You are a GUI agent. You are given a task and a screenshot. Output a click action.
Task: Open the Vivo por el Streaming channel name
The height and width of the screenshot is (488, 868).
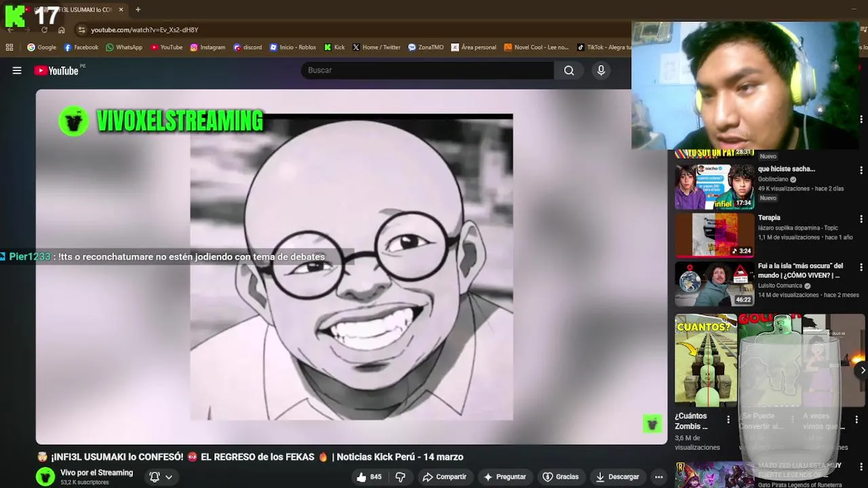click(96, 473)
